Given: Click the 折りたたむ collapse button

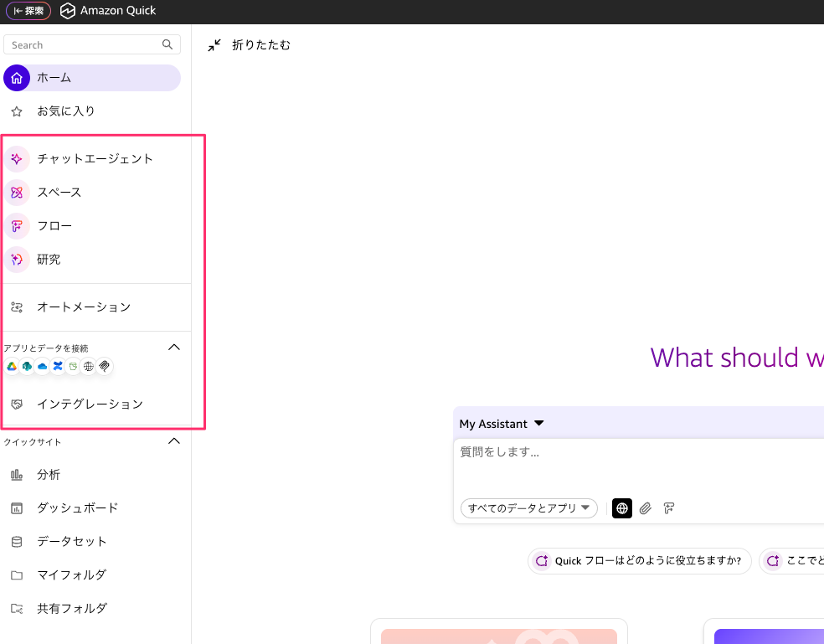Looking at the screenshot, I should coord(250,45).
